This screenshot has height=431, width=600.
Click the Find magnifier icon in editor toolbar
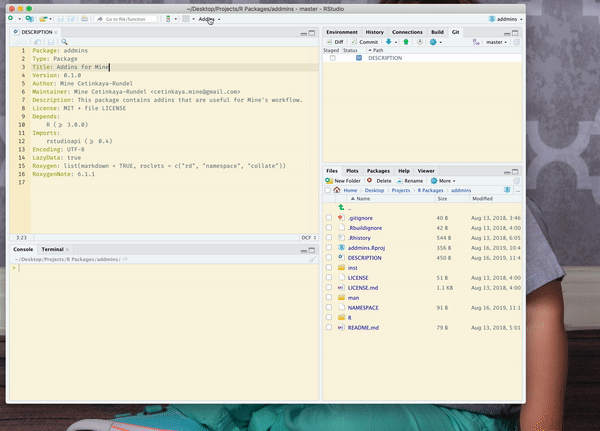pos(64,42)
